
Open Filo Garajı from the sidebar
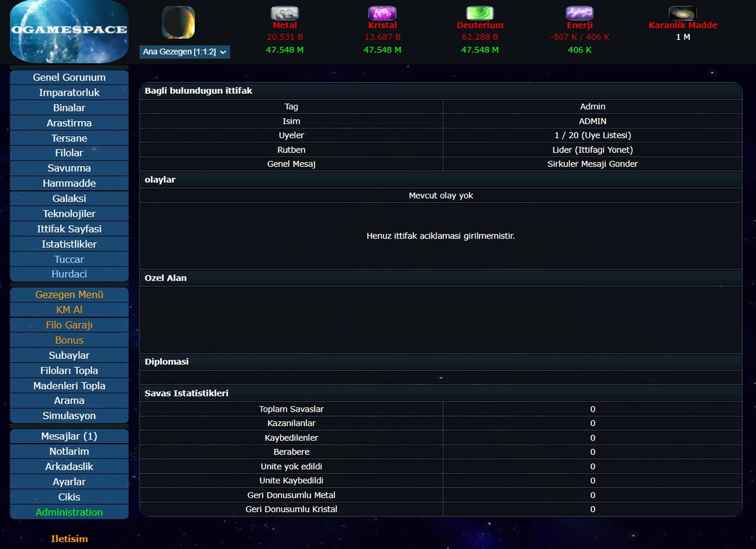69,325
